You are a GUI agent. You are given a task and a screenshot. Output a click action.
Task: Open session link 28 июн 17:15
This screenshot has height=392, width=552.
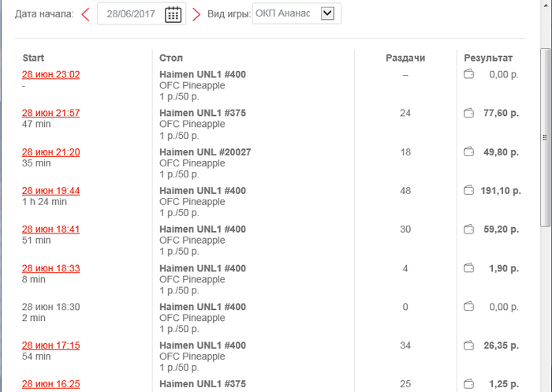(x=50, y=345)
